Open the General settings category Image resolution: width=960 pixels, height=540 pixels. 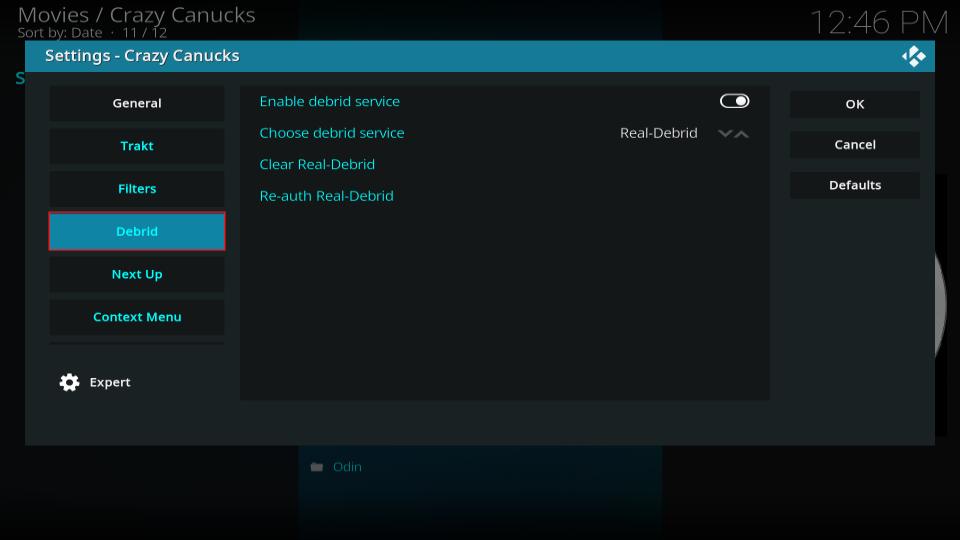tap(137, 103)
